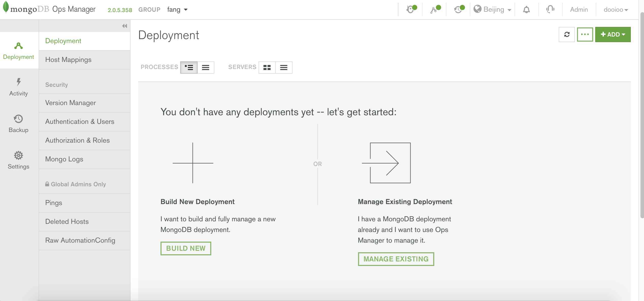Refresh the deployment with the reload icon

[x=567, y=35]
